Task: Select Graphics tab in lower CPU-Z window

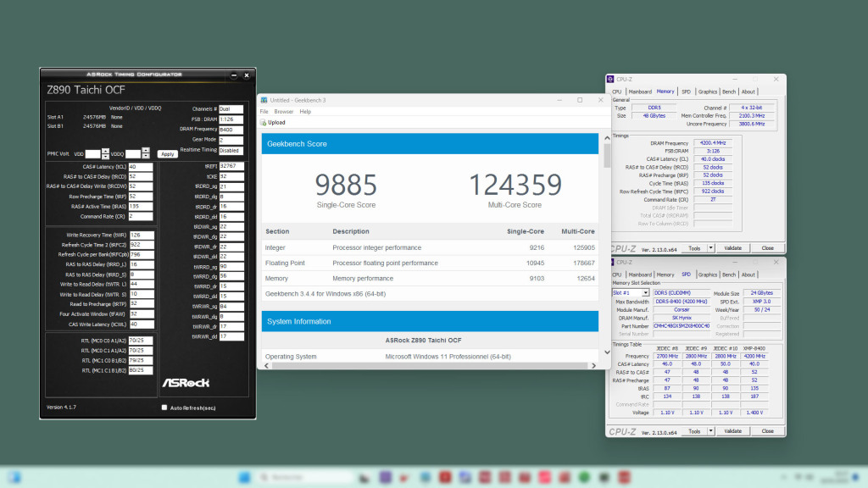Action: (x=708, y=275)
